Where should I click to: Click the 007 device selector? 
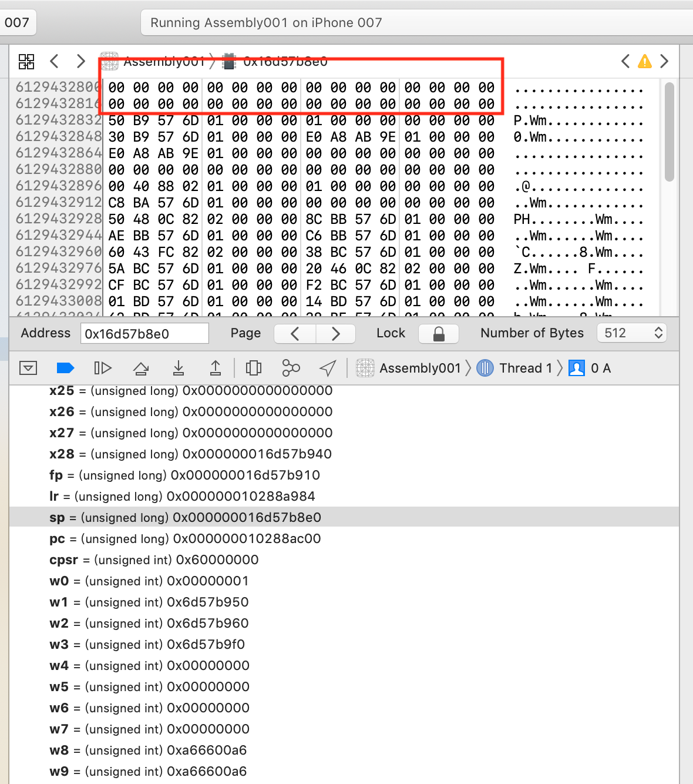17,23
